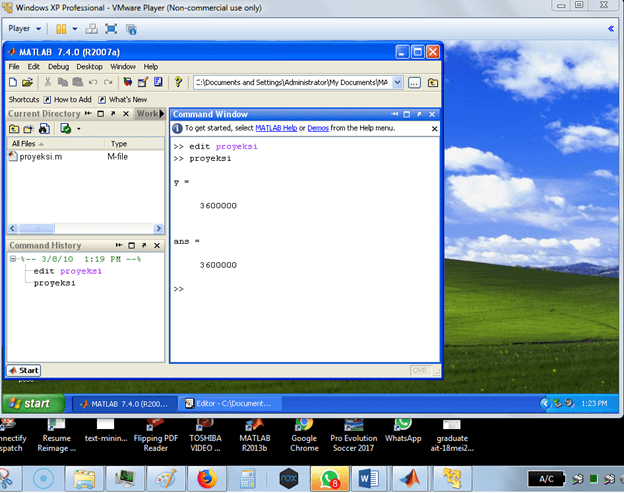Screen dimensions: 624x493
Task: Open the current directory path dropdown
Action: tap(398, 82)
